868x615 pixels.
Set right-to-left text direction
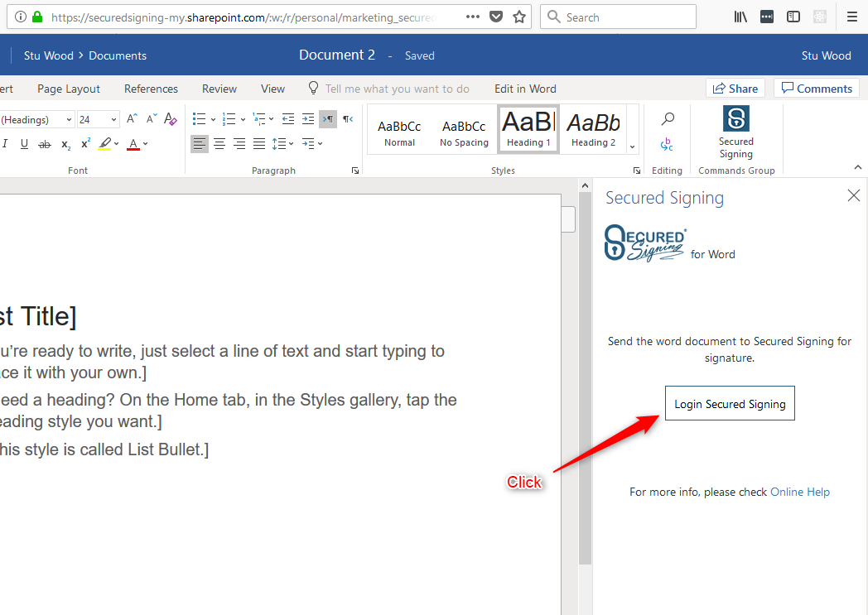pyautogui.click(x=348, y=119)
